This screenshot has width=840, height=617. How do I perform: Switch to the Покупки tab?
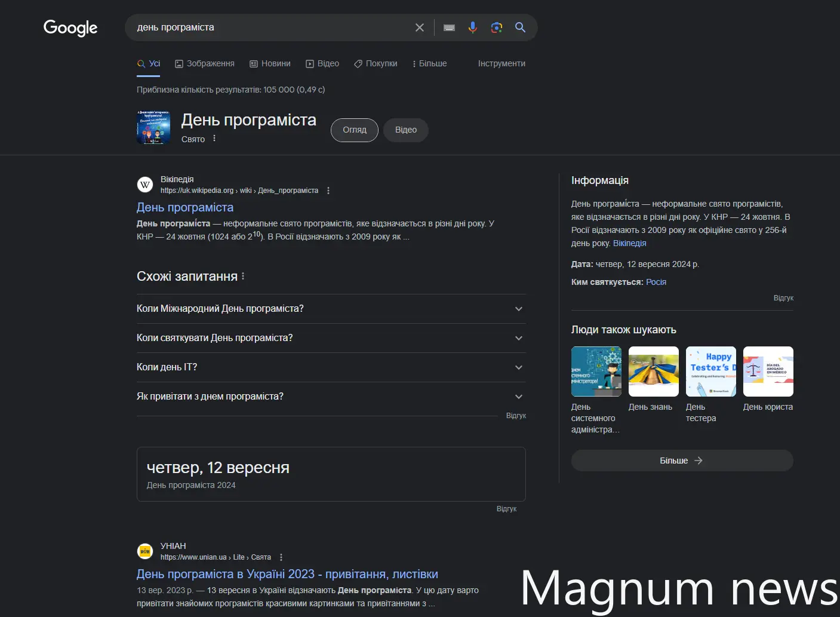tap(376, 63)
